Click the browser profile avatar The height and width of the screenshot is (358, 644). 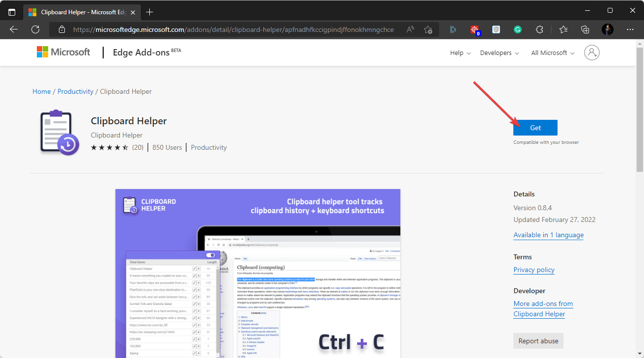click(608, 29)
